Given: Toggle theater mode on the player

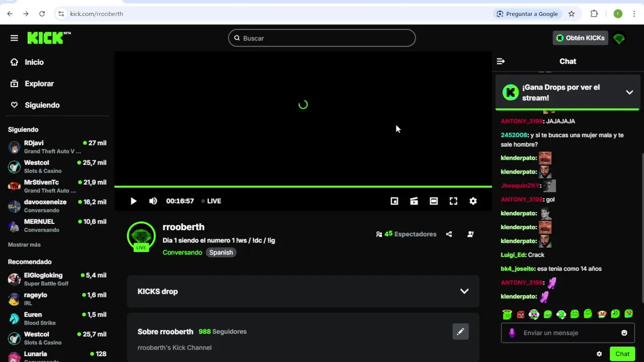Looking at the screenshot, I should click(x=434, y=201).
